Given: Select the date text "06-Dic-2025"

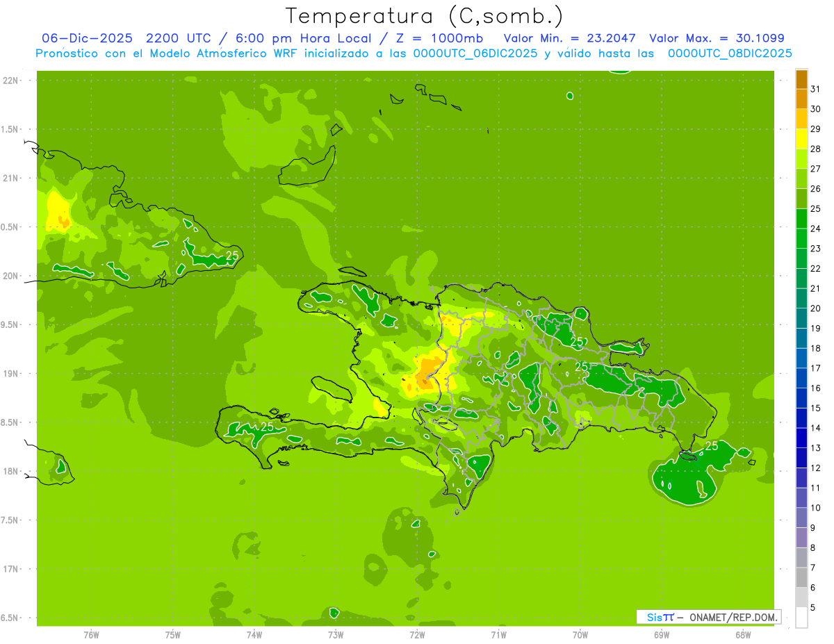Looking at the screenshot, I should point(87,38).
